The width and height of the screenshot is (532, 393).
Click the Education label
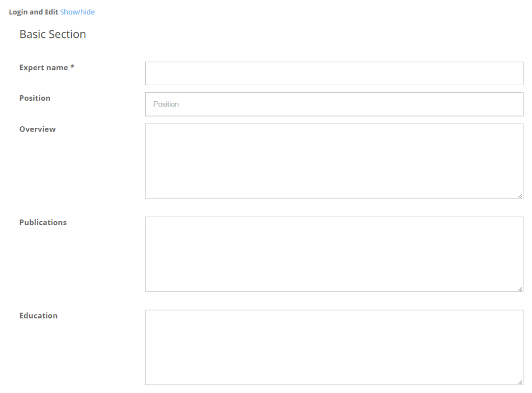[38, 315]
